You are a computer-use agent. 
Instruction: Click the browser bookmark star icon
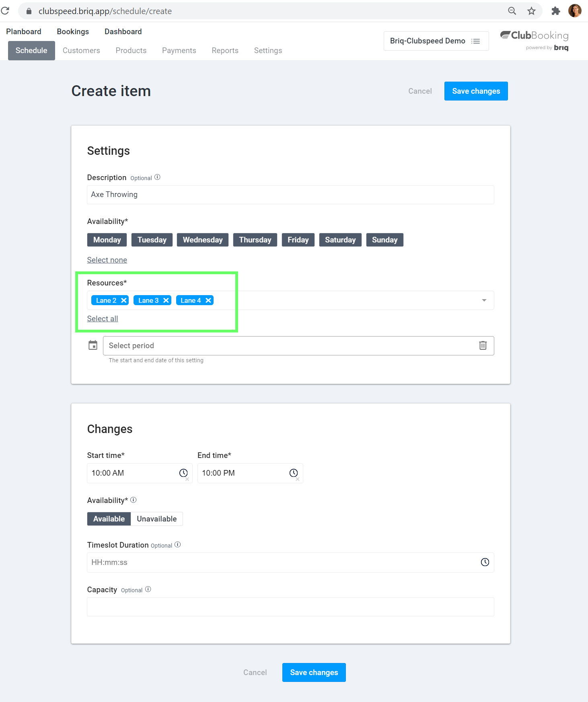click(531, 11)
